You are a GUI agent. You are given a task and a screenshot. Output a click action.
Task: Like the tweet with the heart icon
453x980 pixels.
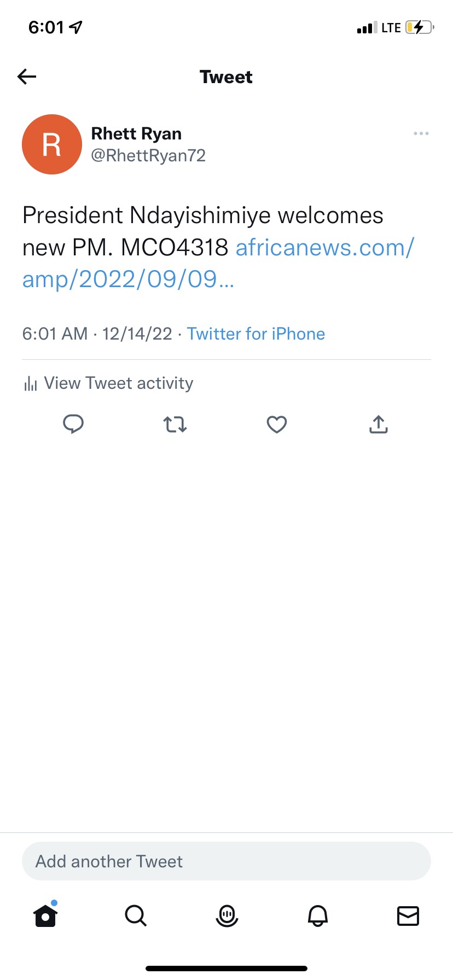(277, 424)
